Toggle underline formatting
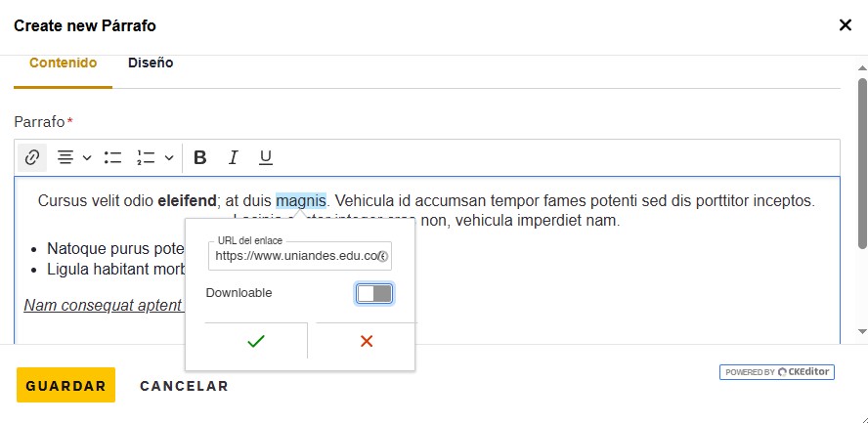 [266, 157]
